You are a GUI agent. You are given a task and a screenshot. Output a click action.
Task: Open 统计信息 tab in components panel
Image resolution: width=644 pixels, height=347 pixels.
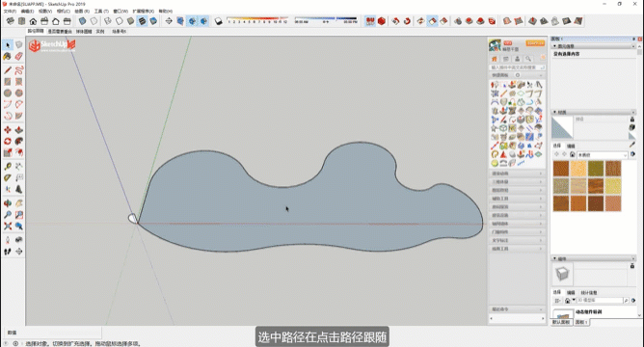[588, 292]
